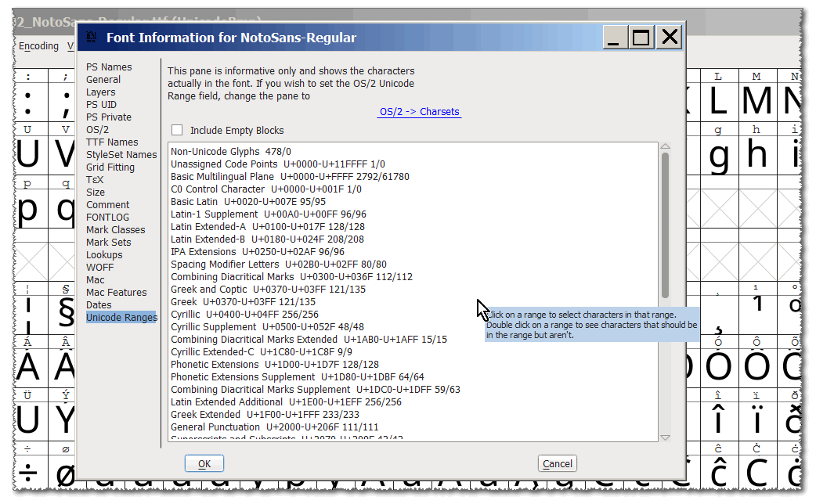Highlight the currently selected Unicode Ranges pane
Screen dimensions: 816x504
(x=121, y=317)
